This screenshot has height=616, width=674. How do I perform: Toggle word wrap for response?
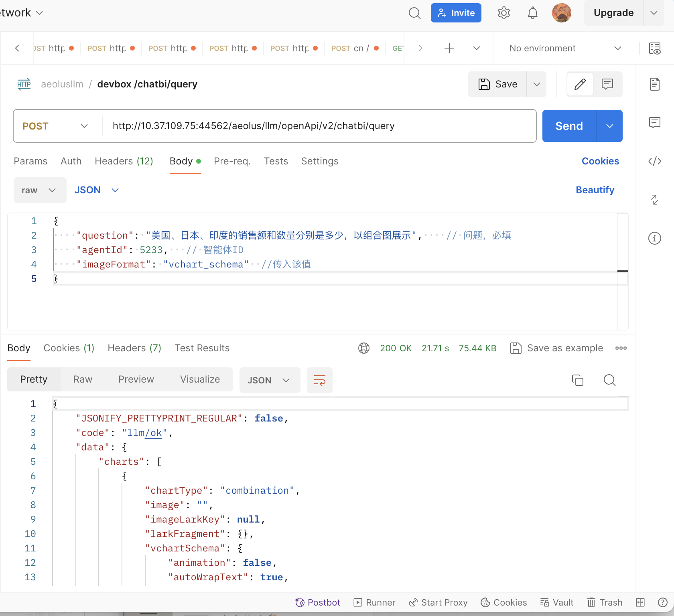tap(319, 380)
